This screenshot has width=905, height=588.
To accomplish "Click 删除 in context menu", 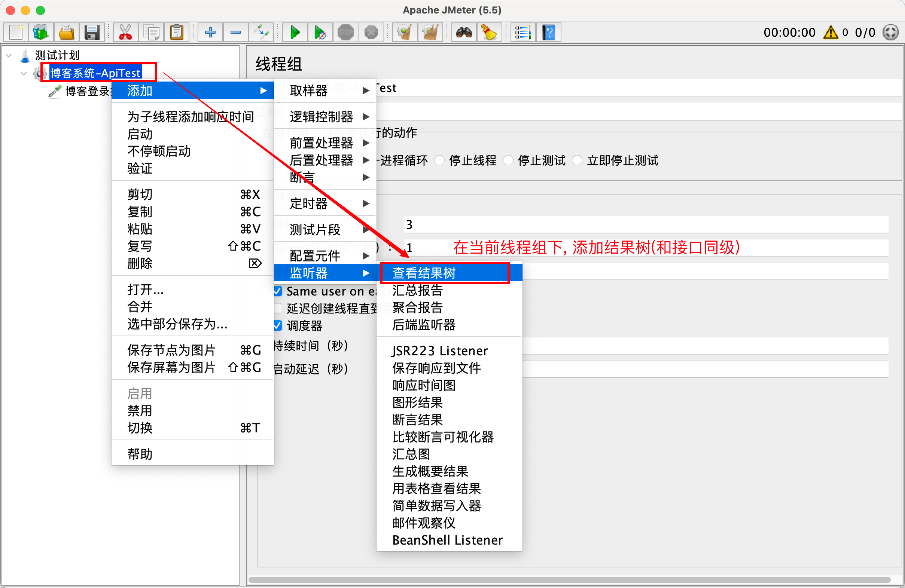I will [192, 263].
